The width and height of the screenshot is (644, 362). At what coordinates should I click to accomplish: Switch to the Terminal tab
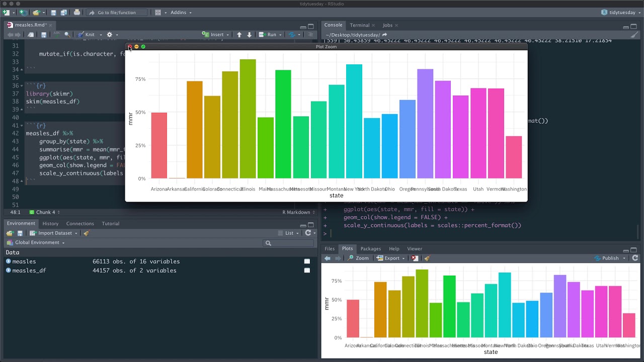coord(359,25)
